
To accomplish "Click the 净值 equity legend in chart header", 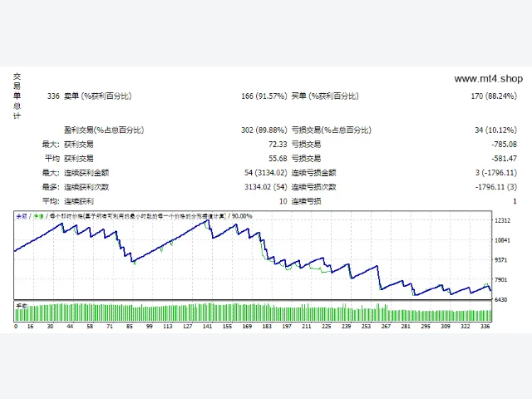I will (38, 216).
